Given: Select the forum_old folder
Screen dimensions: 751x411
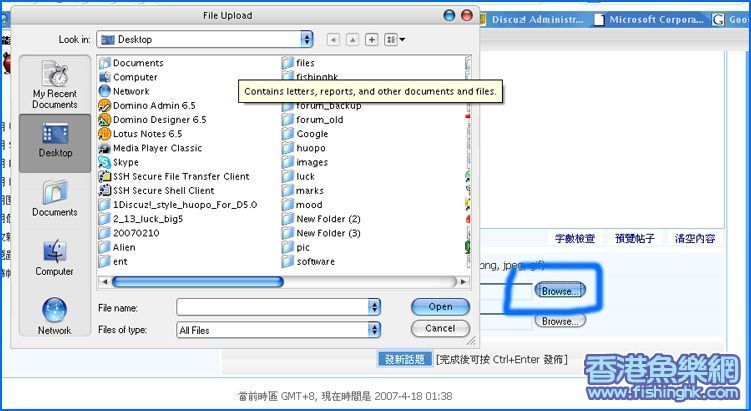Looking at the screenshot, I should pos(313,120).
